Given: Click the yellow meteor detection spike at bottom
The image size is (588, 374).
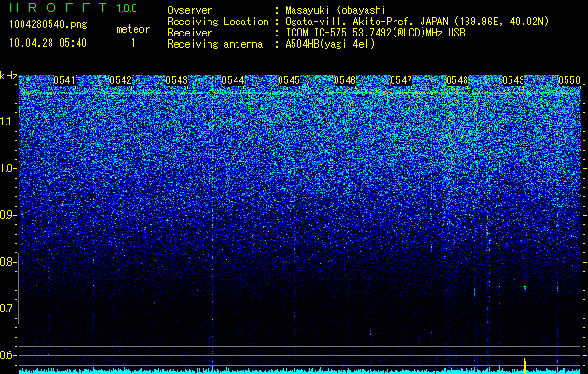Looking at the screenshot, I should click(x=525, y=366).
